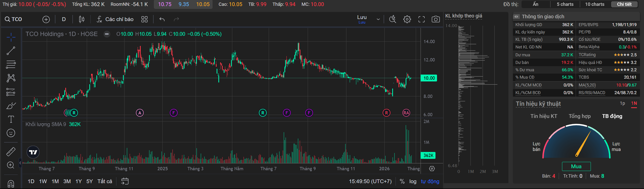This screenshot has width=644, height=189.
Task: Click the KL khớp theo giá heading
Action: [464, 16]
